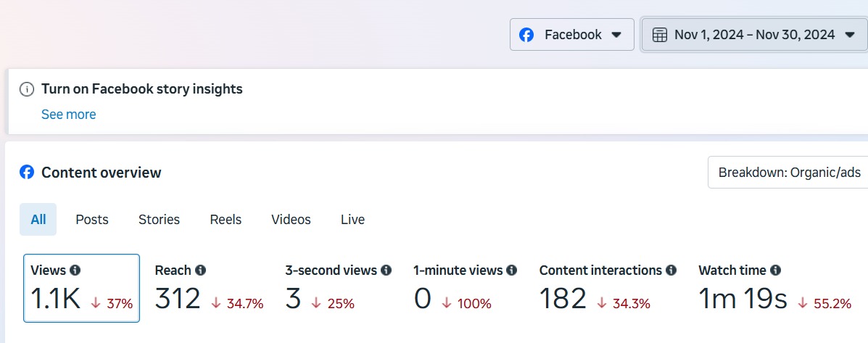Show the Live content tab

point(352,220)
